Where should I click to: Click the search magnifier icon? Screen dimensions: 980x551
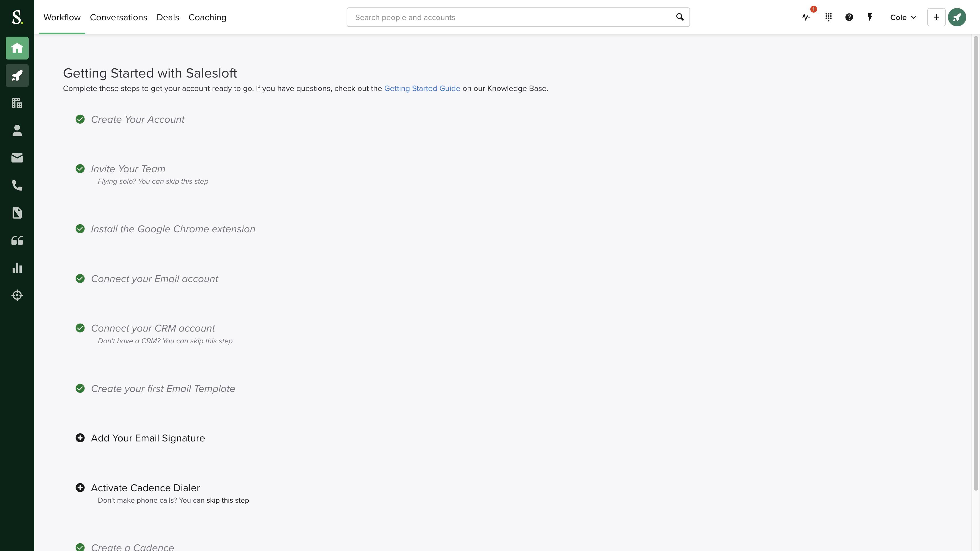point(680,17)
